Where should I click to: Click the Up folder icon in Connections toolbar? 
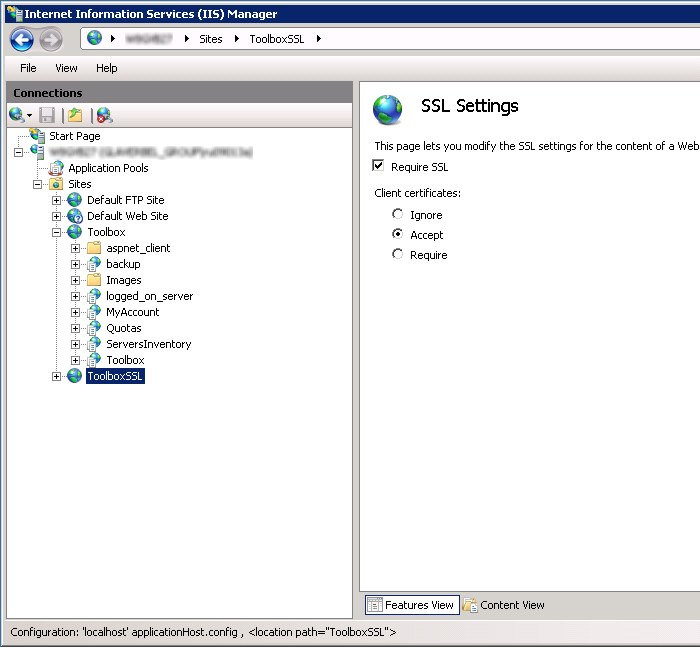tap(74, 115)
